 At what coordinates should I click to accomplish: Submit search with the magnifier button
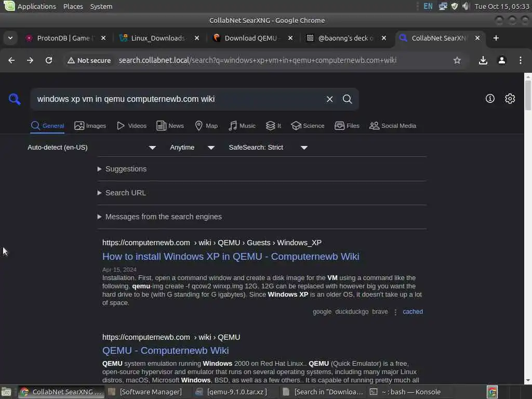pos(347,99)
